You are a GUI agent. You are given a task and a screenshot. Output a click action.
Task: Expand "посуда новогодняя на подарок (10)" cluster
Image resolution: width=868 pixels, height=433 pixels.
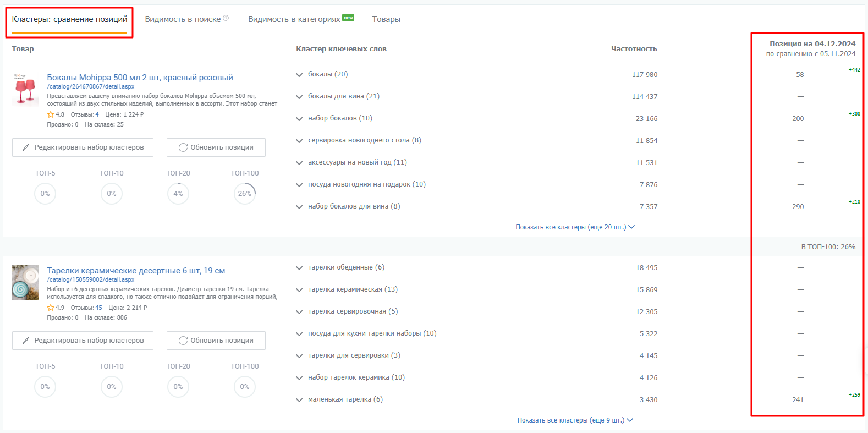click(299, 185)
